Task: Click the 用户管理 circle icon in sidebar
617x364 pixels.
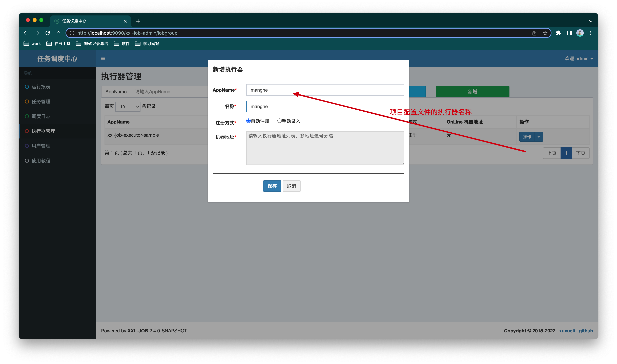Action: [27, 146]
